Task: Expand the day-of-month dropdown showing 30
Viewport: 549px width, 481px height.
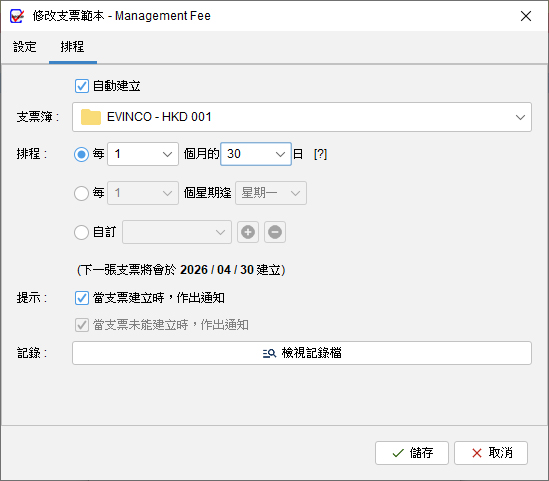Action: pyautogui.click(x=256, y=154)
